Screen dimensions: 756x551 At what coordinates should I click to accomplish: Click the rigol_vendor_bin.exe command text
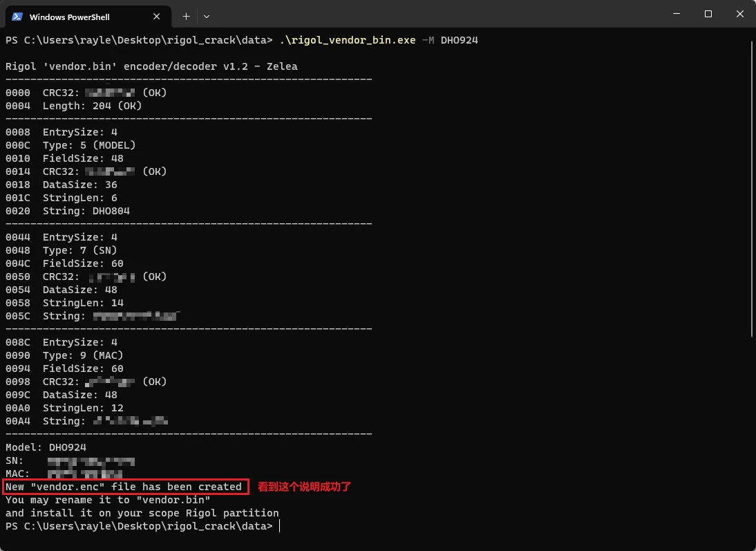point(348,40)
